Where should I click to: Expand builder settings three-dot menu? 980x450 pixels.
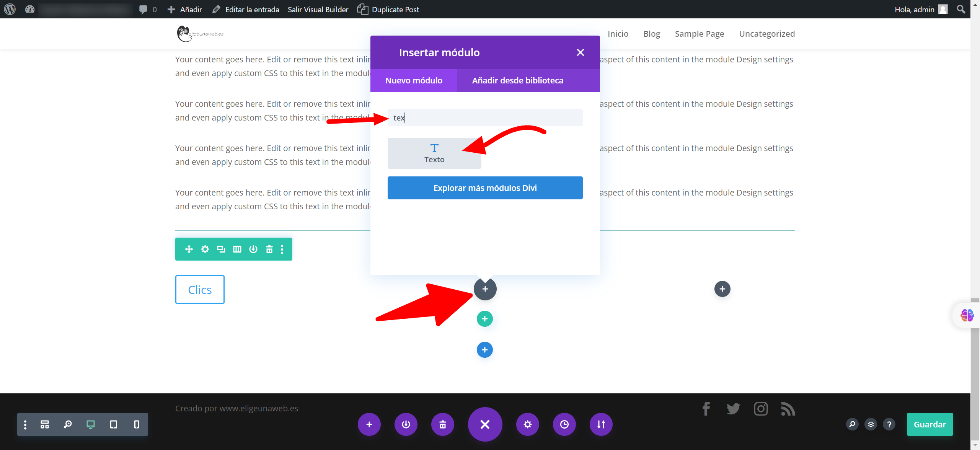(25, 424)
